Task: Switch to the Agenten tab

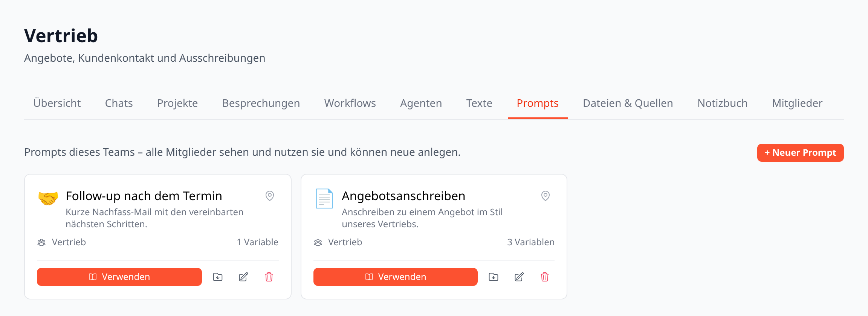Action: click(421, 103)
